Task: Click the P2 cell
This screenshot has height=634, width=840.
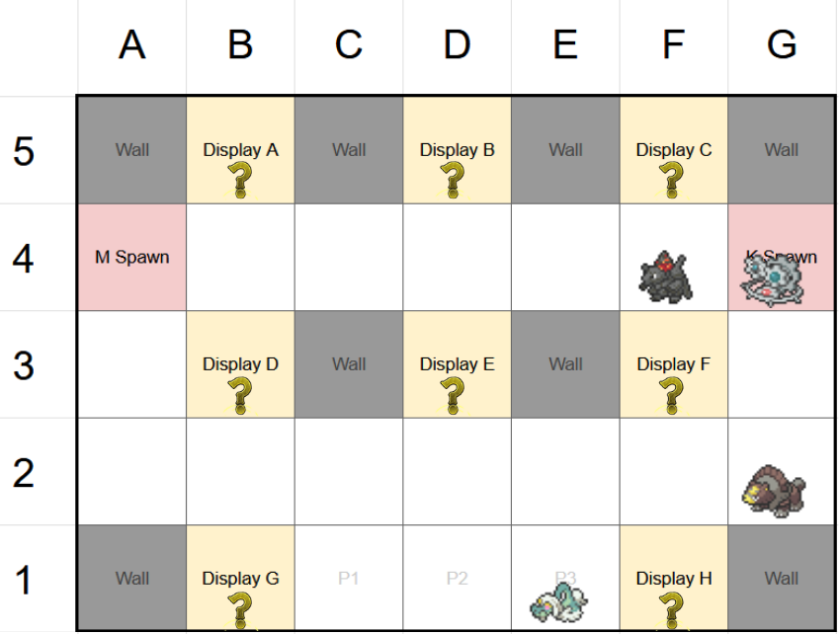Action: 457,579
